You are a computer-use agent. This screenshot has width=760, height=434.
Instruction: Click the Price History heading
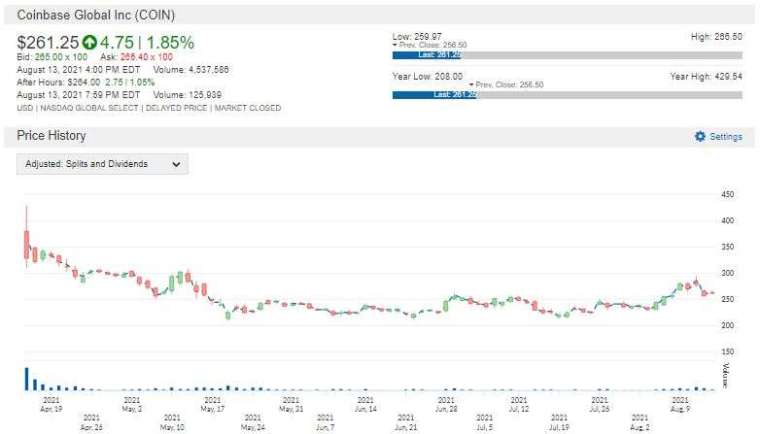(51, 136)
